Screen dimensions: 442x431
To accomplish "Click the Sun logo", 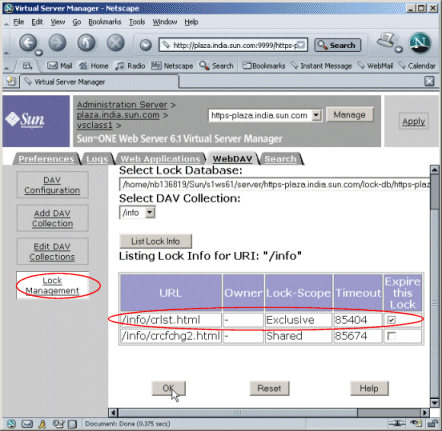I will 25,119.
